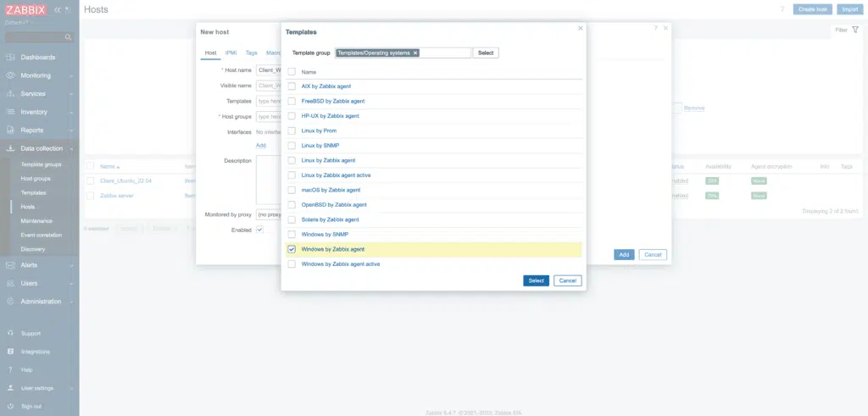
Task: Close the Templates dialog with X
Action: pos(580,28)
